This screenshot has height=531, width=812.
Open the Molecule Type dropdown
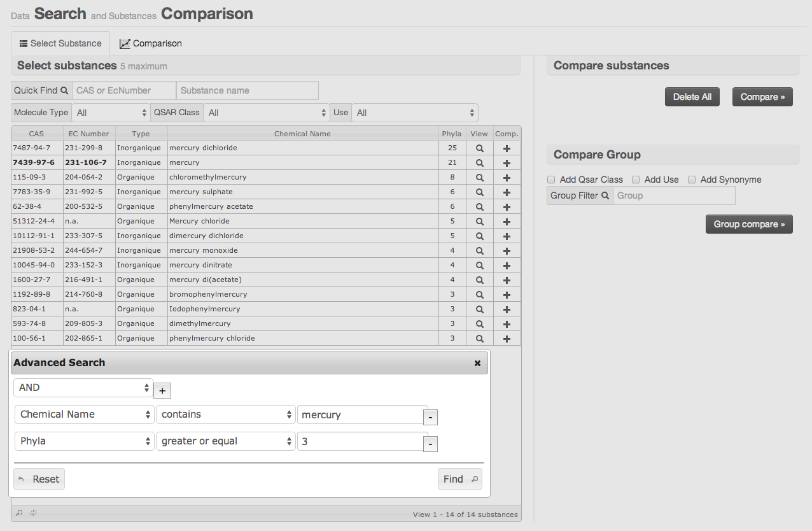111,113
